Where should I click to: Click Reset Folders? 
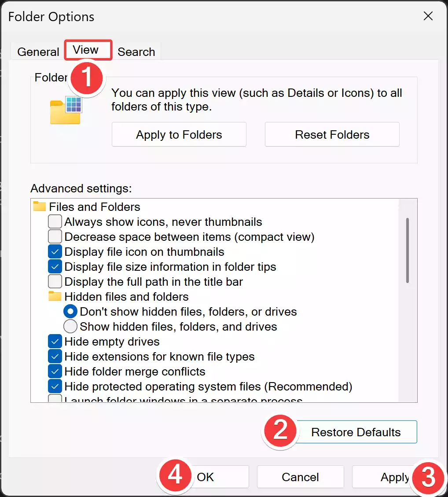coord(331,134)
